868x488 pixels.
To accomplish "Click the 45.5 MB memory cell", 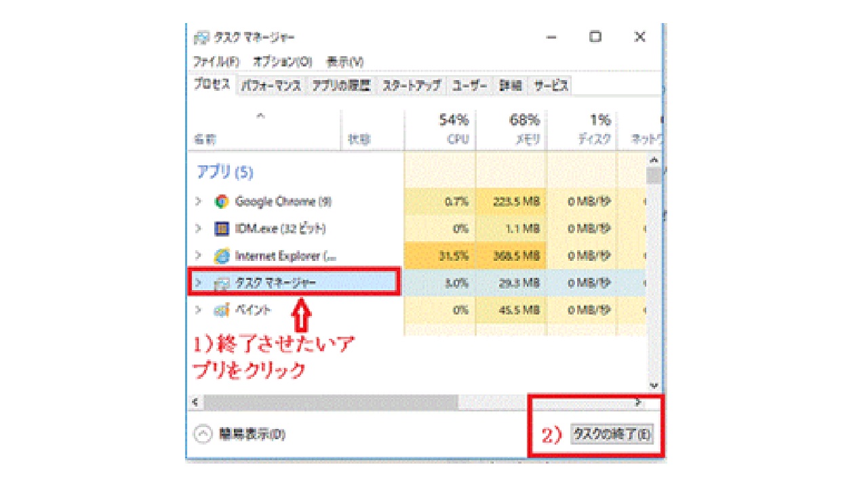I will 511,310.
